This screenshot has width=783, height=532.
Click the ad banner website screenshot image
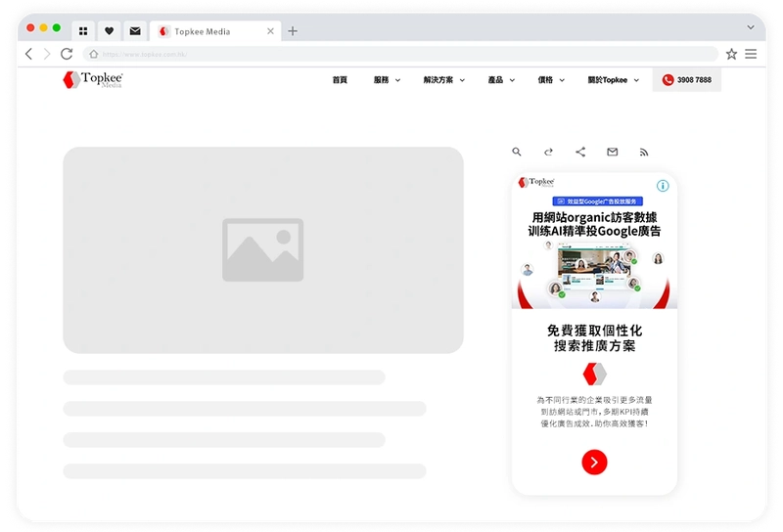pyautogui.click(x=594, y=267)
